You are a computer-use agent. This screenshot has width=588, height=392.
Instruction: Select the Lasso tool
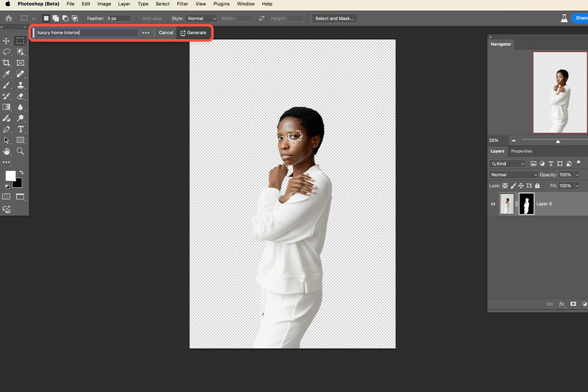[x=6, y=51]
